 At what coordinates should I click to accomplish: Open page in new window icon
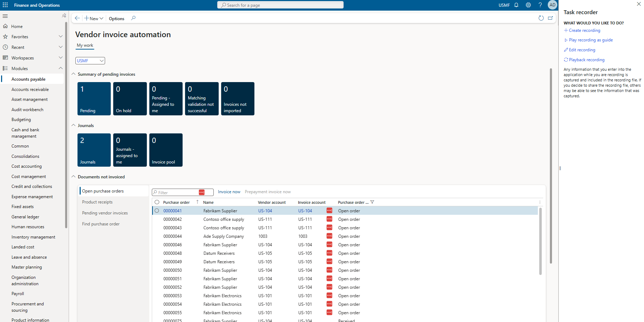pyautogui.click(x=551, y=18)
